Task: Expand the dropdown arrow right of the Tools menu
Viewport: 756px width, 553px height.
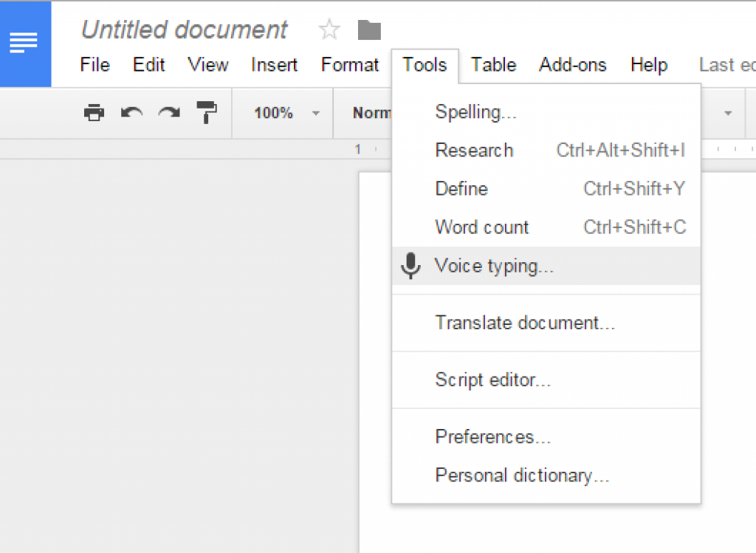Action: pos(728,113)
